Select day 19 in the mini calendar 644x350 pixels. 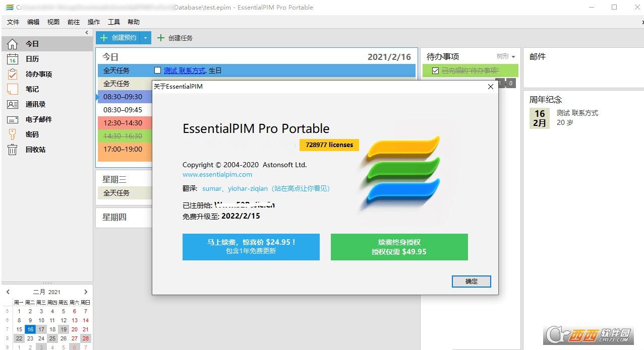64,329
